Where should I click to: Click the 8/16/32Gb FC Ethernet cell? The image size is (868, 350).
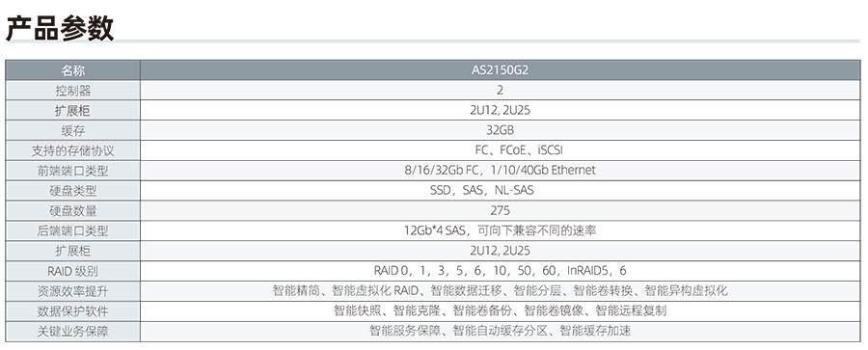[x=500, y=171]
